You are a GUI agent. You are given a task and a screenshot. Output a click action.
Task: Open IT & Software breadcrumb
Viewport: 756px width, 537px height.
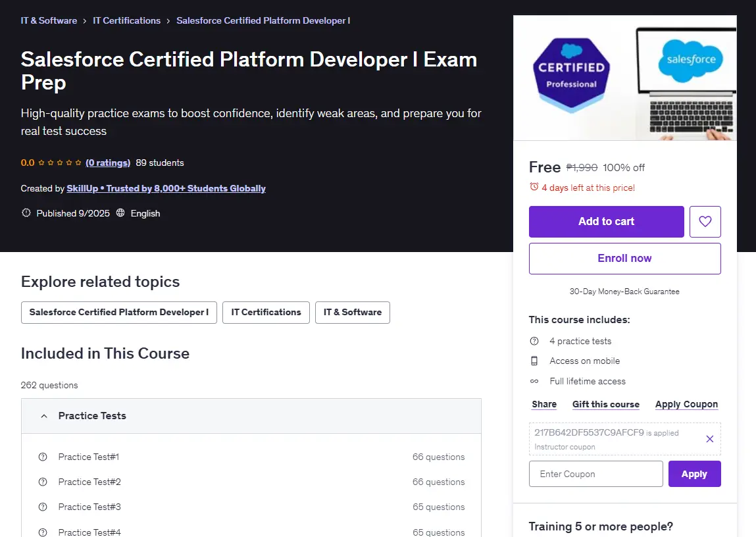49,20
